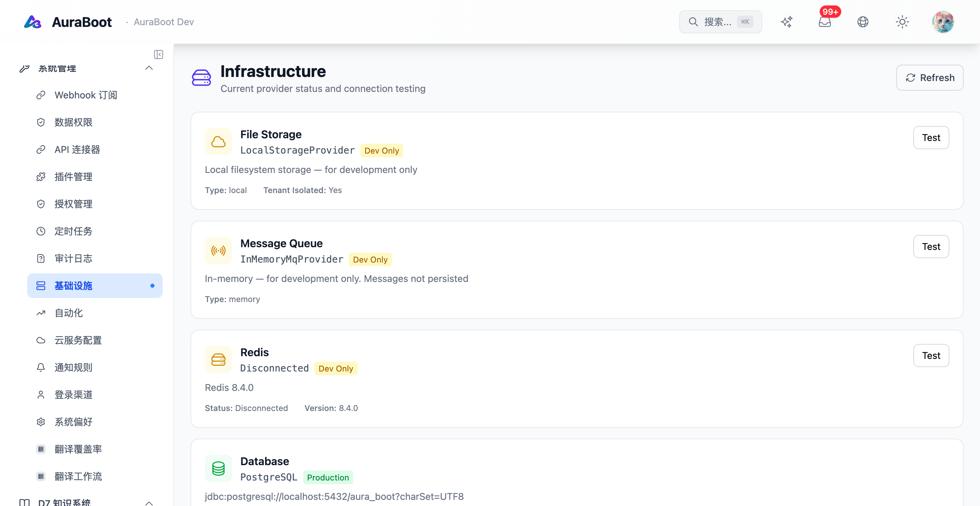
Task: Test the Redis connection
Action: click(x=931, y=355)
